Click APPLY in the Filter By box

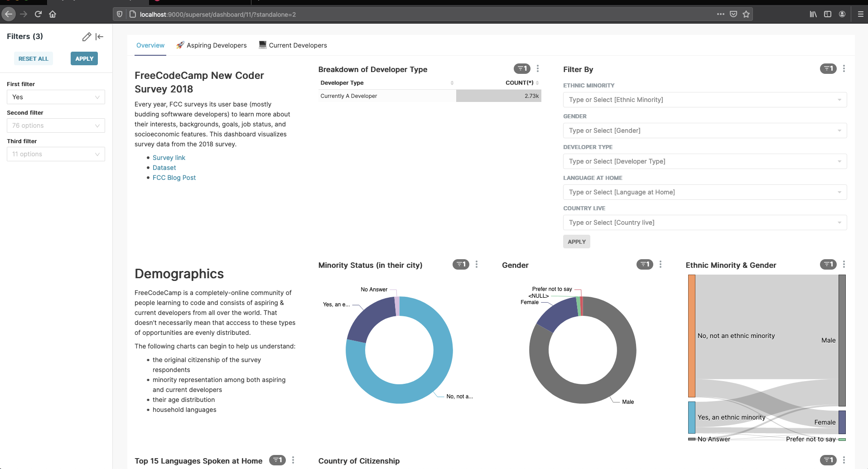(x=577, y=242)
